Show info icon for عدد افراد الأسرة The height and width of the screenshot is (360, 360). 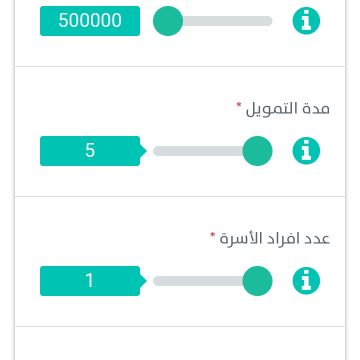click(306, 281)
